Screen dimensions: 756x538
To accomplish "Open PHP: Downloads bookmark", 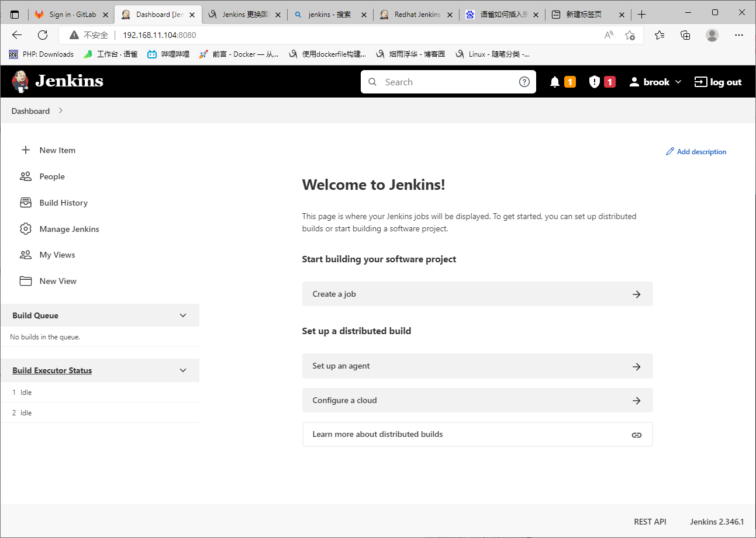I will point(41,54).
